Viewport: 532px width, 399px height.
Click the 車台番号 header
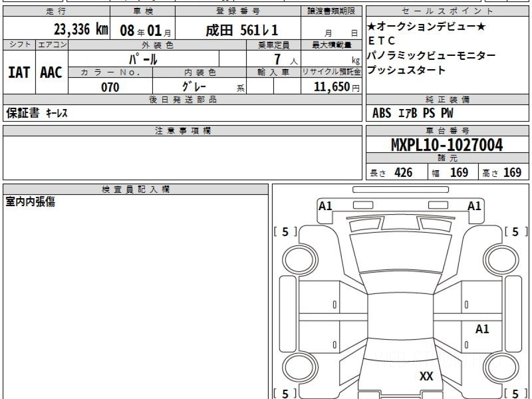point(448,131)
